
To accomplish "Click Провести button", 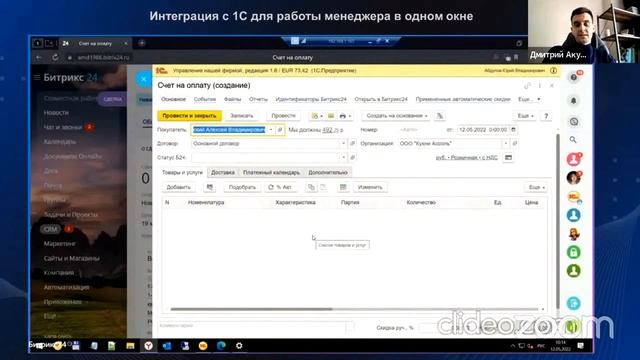I will click(283, 116).
